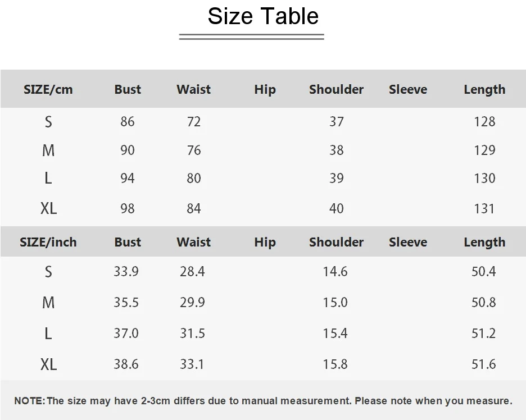Select the M waist value 76
This screenshot has width=526, height=420.
pyautogui.click(x=194, y=150)
